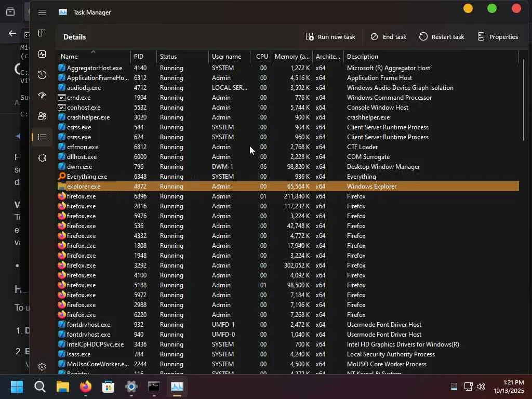Click the End task button

click(x=389, y=37)
